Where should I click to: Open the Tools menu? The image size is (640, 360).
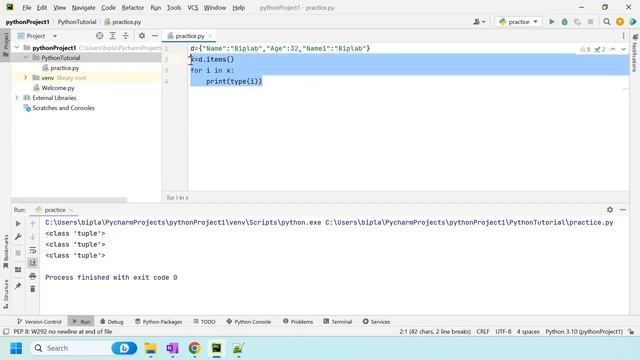(x=174, y=7)
